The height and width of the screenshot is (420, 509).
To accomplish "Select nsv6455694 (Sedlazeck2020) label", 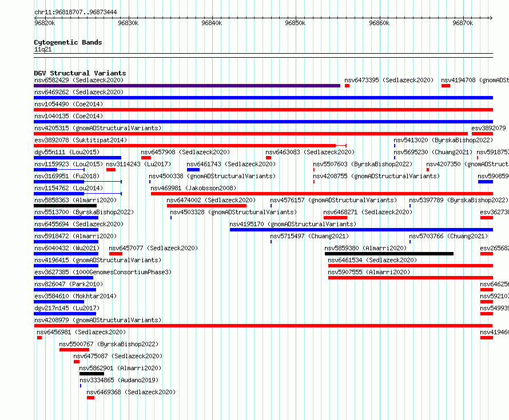I will pyautogui.click(x=79, y=224).
